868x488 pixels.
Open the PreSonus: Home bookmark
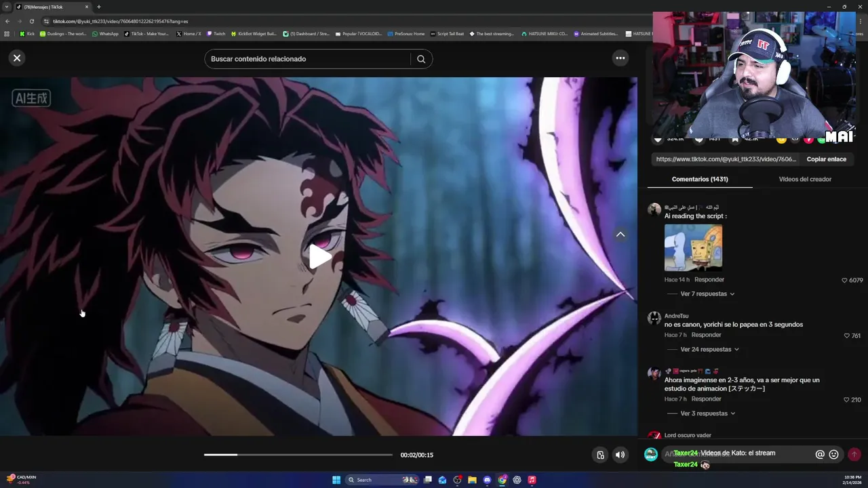(x=406, y=33)
